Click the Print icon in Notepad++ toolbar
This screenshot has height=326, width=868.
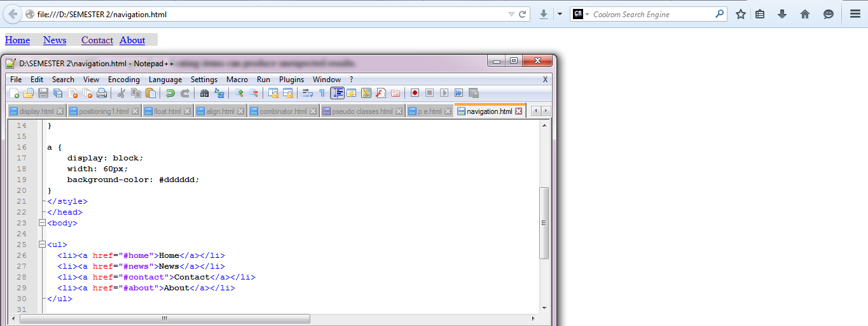click(101, 93)
